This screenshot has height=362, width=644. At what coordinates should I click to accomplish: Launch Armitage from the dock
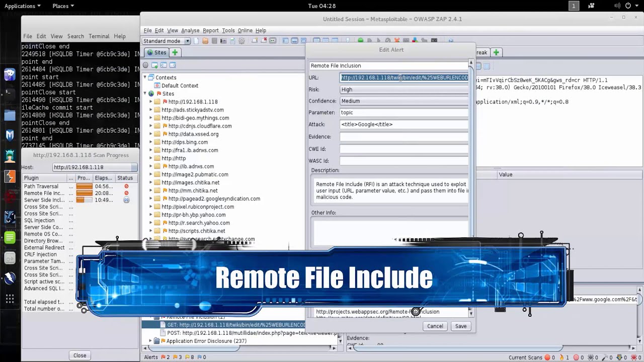[10, 156]
